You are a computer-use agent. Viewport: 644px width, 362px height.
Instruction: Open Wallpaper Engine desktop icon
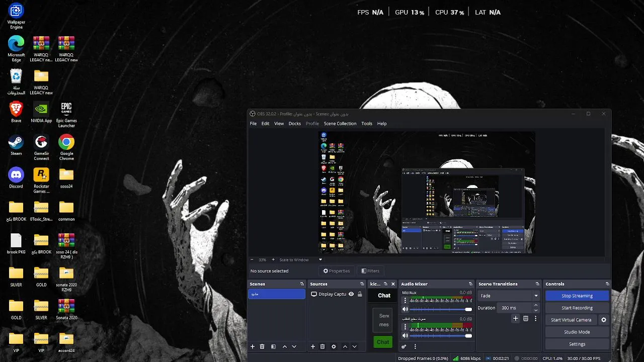tap(16, 17)
